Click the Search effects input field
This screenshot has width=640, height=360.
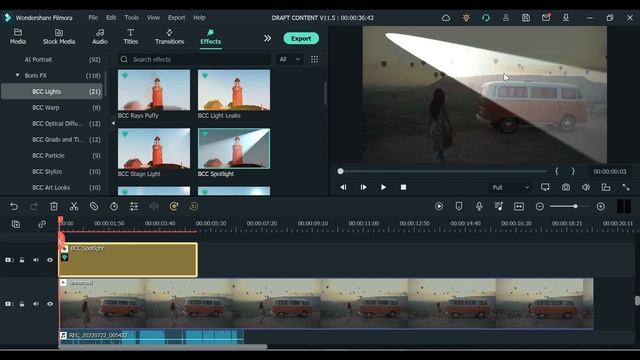pyautogui.click(x=194, y=59)
